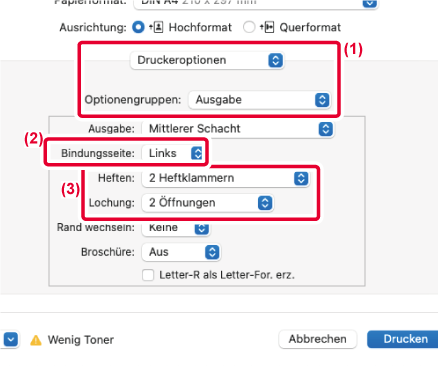Image resolution: width=438 pixels, height=366 pixels.
Task: Change Bindungsseite from Links
Action: coord(172,153)
